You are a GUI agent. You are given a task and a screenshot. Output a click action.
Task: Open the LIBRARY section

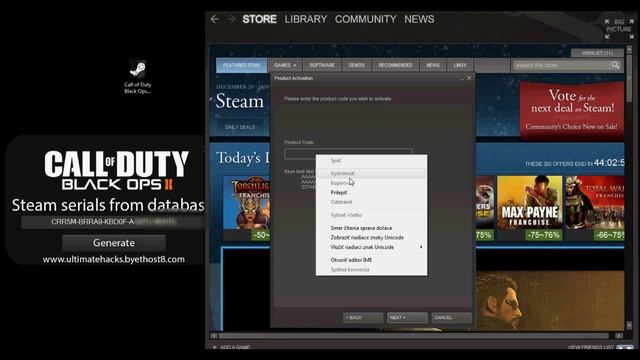tap(306, 19)
